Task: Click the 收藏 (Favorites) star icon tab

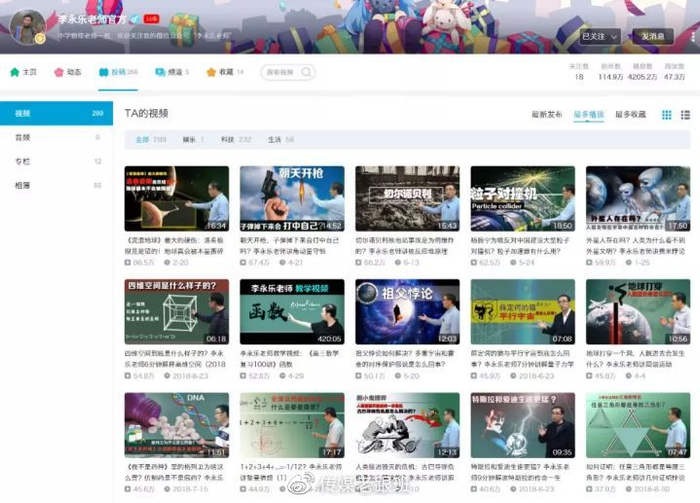Action: click(211, 72)
